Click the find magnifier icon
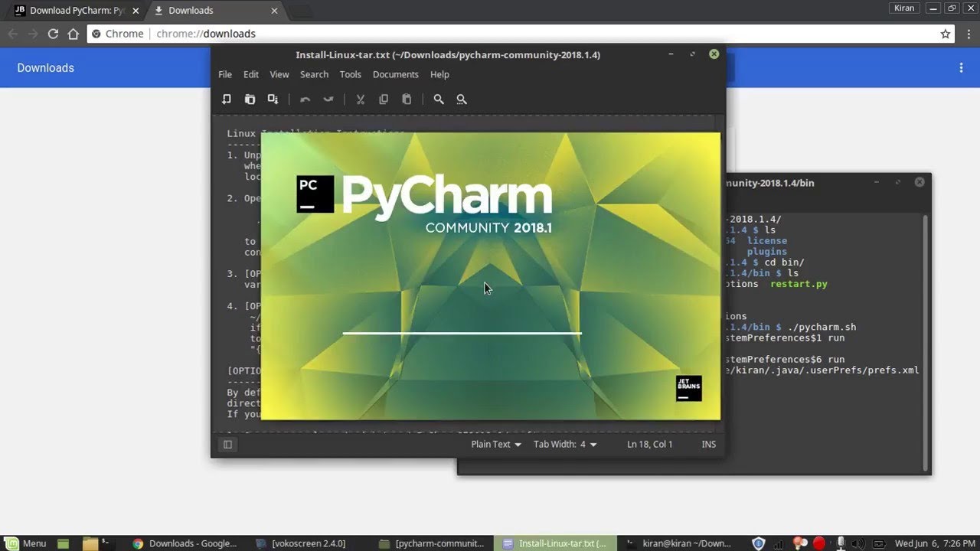Screen dimensions: 980x551 (x=439, y=99)
